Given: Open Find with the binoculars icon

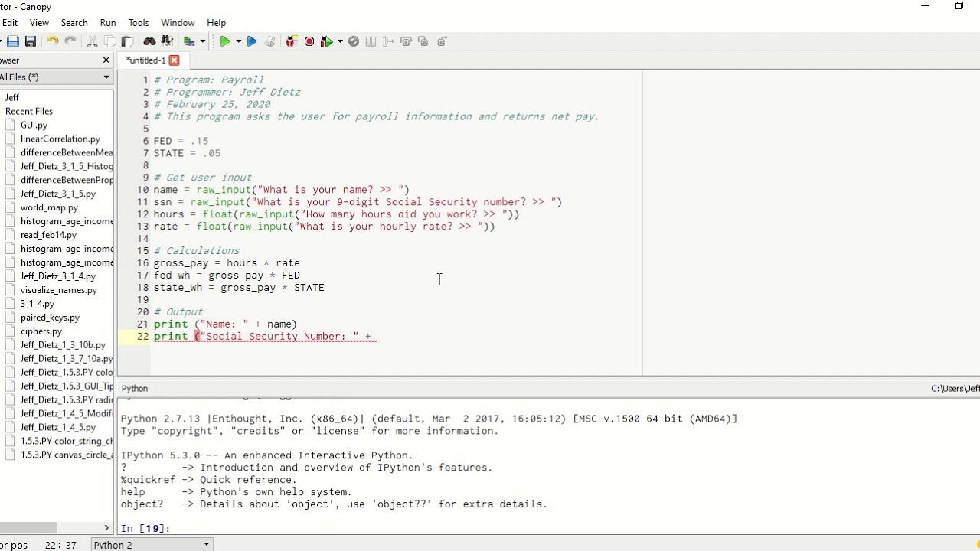Looking at the screenshot, I should tap(149, 41).
